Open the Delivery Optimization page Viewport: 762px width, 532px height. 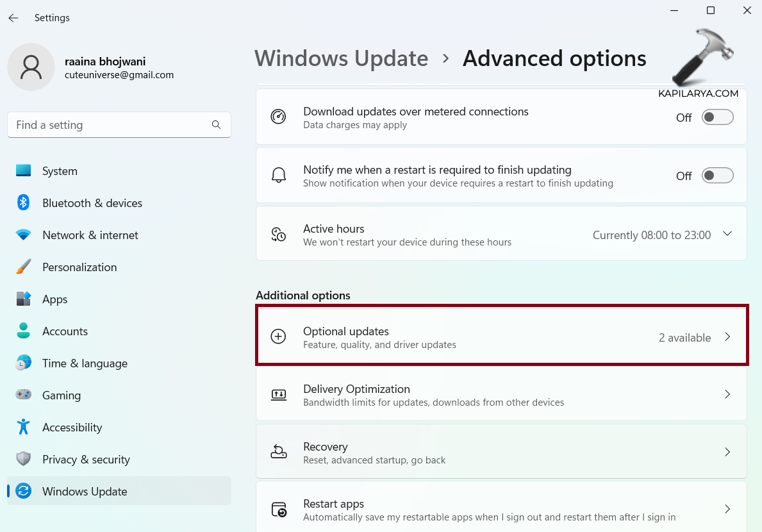point(501,394)
